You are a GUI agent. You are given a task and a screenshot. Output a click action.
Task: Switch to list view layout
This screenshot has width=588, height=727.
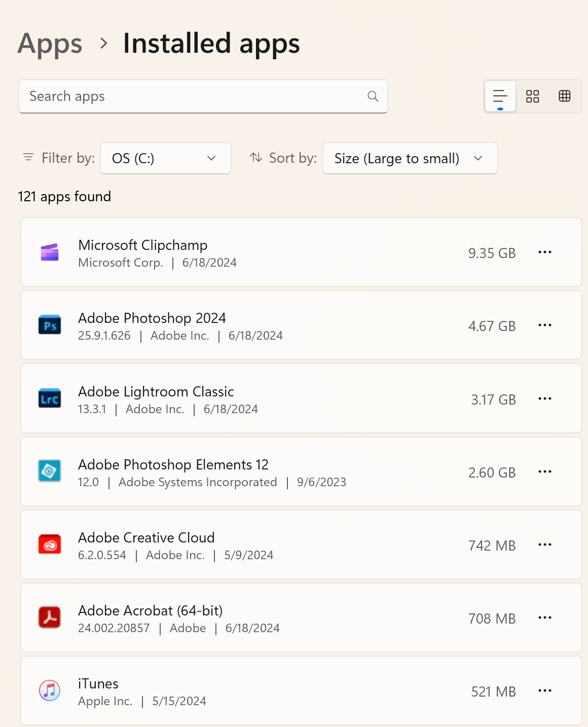[x=500, y=96]
